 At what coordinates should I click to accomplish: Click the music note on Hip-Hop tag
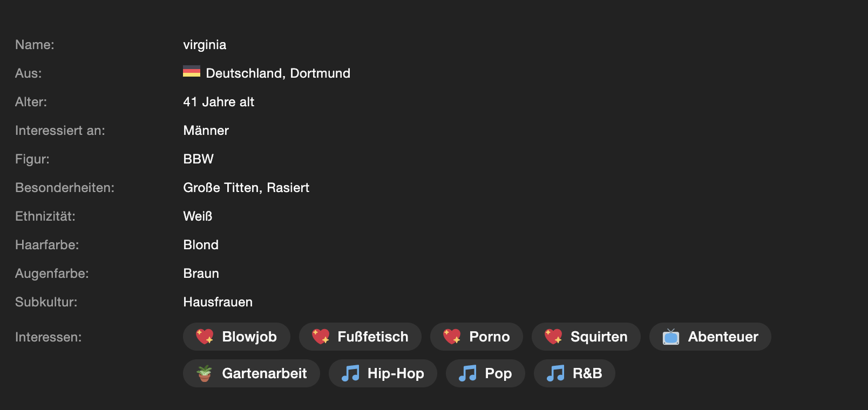[x=350, y=373]
